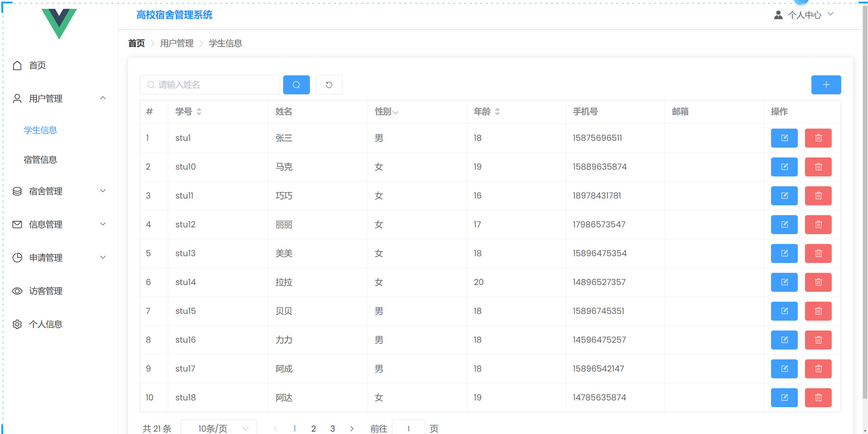The image size is (868, 434).
Task: Click the edit icon for 张三
Action: [784, 138]
